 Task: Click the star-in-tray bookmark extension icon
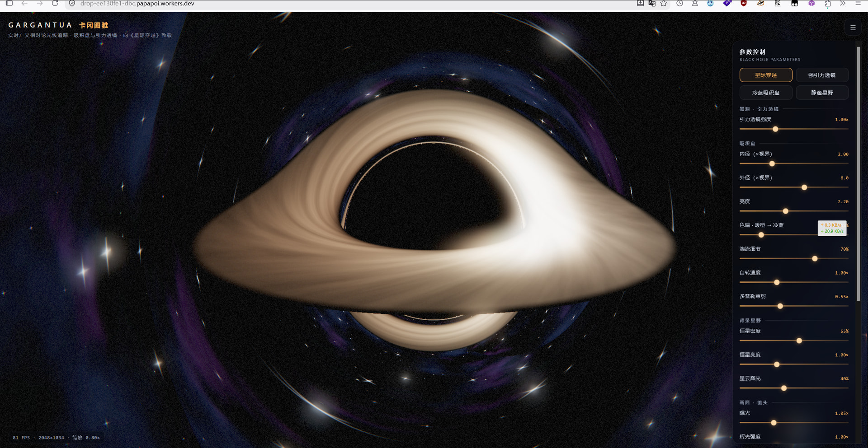coord(695,3)
